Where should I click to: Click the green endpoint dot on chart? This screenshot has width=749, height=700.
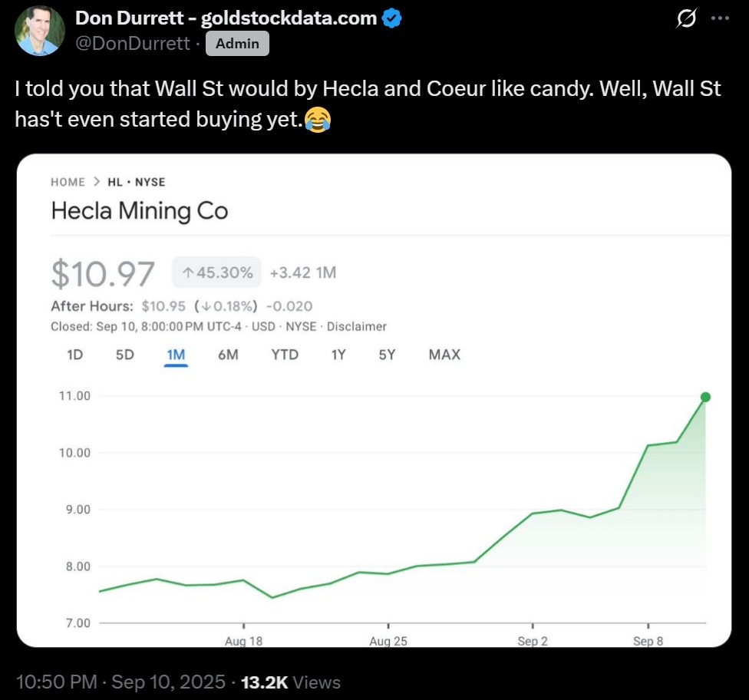(705, 398)
